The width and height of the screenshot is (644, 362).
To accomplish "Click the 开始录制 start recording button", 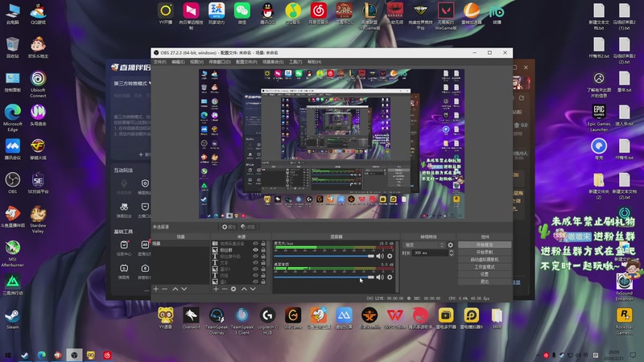I will coord(485,252).
